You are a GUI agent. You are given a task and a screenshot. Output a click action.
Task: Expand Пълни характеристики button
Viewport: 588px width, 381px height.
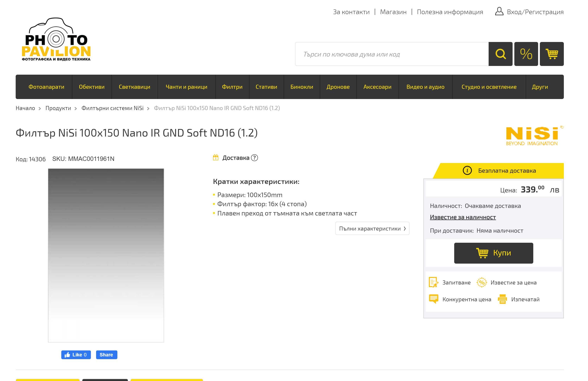point(372,228)
